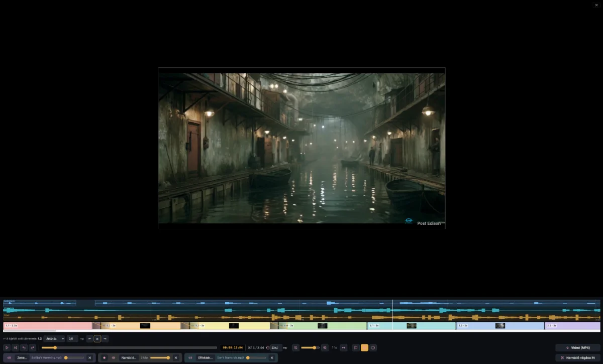Export with the Videó (MP4) button
The image size is (603, 364).
pyautogui.click(x=578, y=347)
